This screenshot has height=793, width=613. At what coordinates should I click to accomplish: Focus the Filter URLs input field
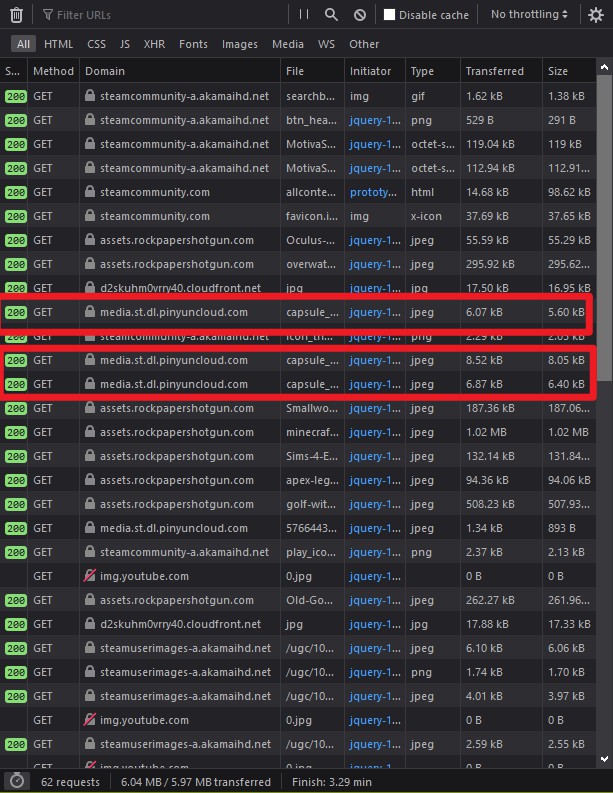(160, 15)
